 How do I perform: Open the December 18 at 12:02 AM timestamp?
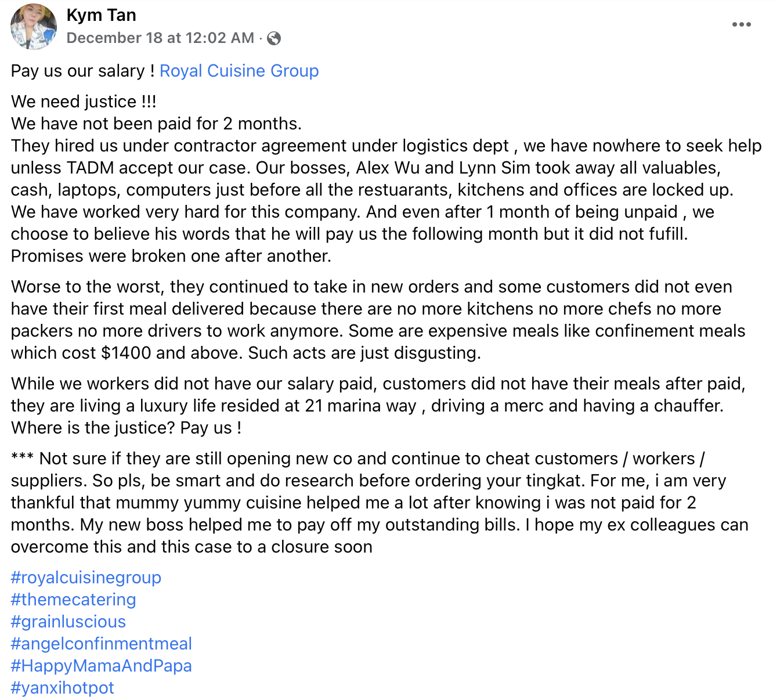160,38
